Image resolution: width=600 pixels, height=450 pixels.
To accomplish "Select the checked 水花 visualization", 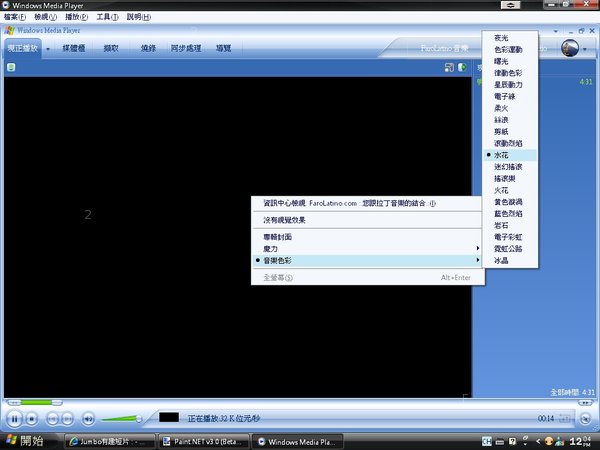I will pyautogui.click(x=510, y=155).
